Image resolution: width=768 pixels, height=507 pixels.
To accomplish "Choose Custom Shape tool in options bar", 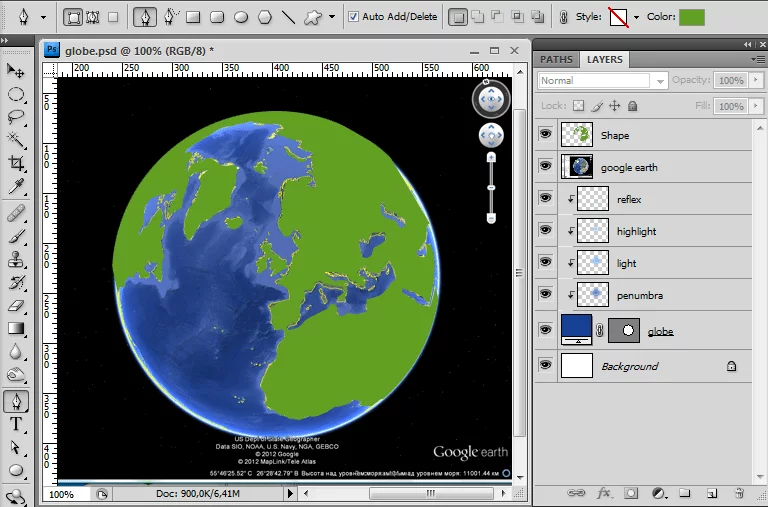I will (312, 18).
